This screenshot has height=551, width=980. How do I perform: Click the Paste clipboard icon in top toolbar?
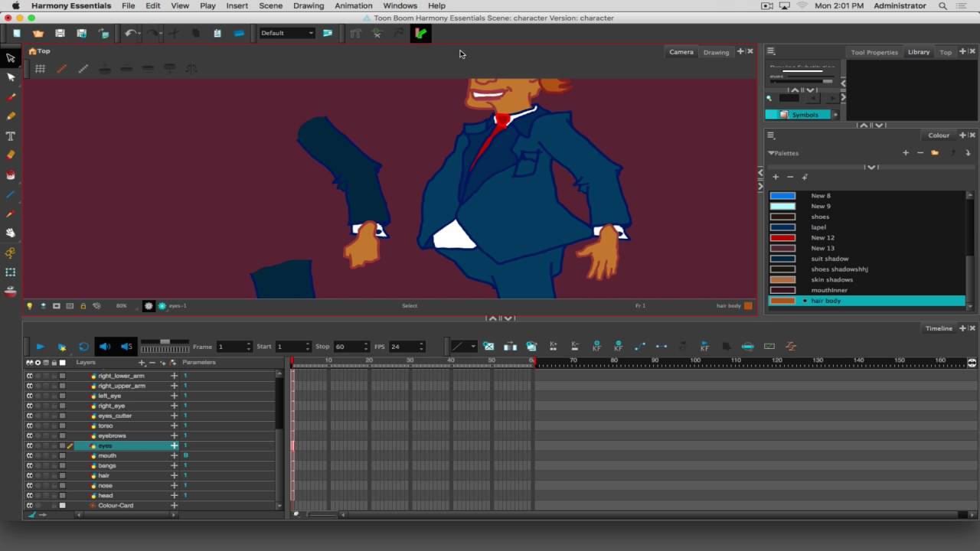click(217, 33)
